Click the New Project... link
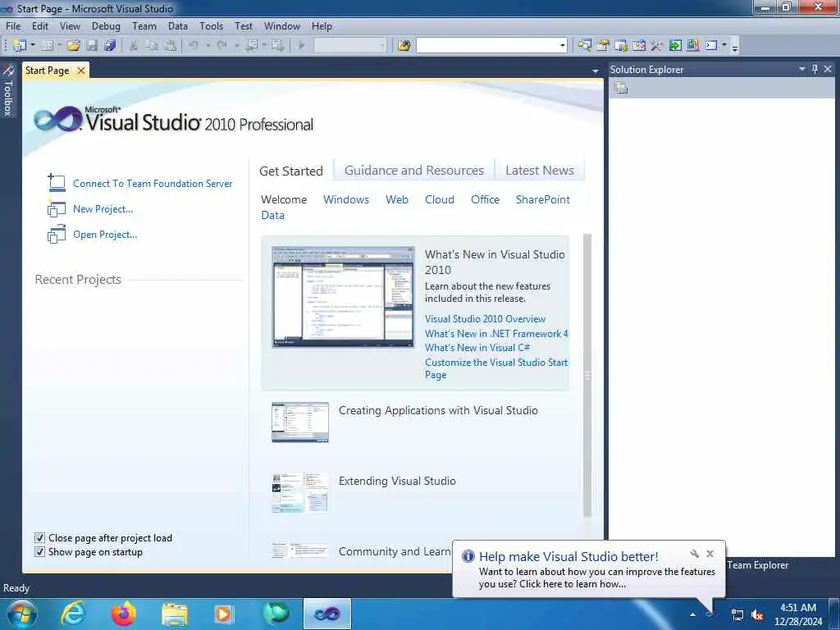Image resolution: width=840 pixels, height=630 pixels. click(x=103, y=209)
